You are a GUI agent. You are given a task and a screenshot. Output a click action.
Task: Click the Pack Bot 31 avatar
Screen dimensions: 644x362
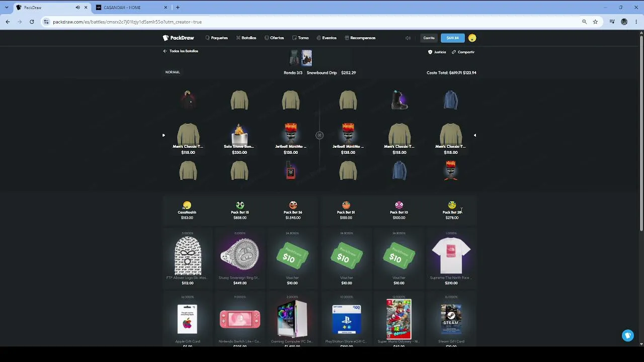pos(346,205)
